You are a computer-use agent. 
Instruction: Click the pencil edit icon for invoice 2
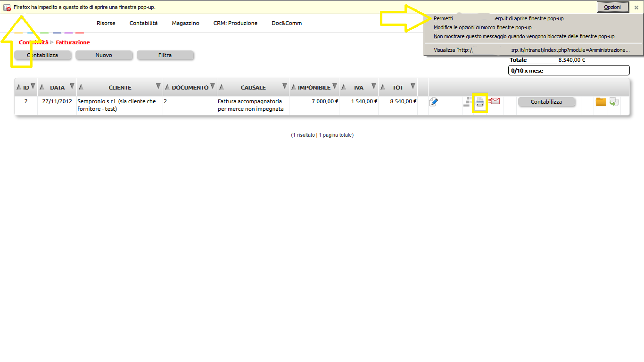coord(433,102)
